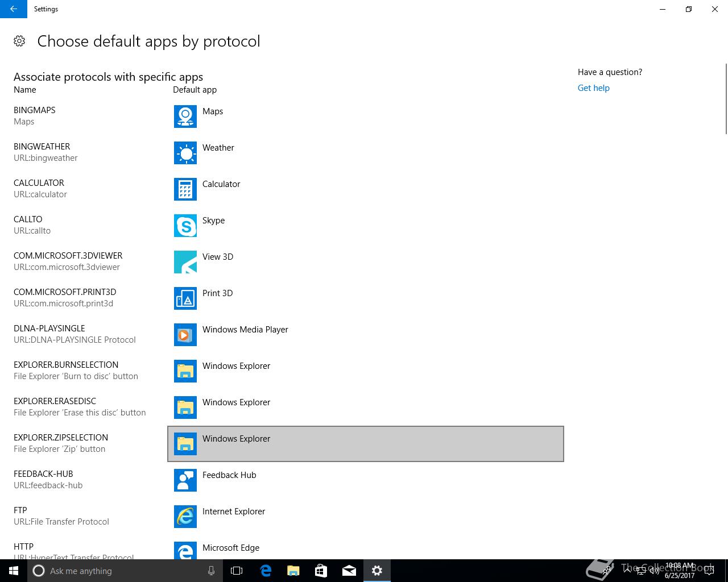Open the Mail app from the taskbar
Screen dimensions: 728x582
click(x=349, y=571)
